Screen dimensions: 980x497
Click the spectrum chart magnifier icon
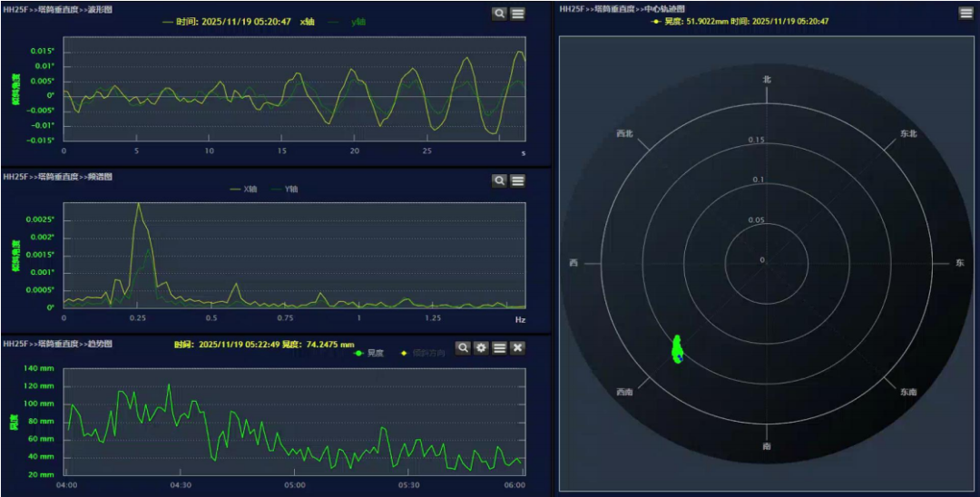coord(499,180)
